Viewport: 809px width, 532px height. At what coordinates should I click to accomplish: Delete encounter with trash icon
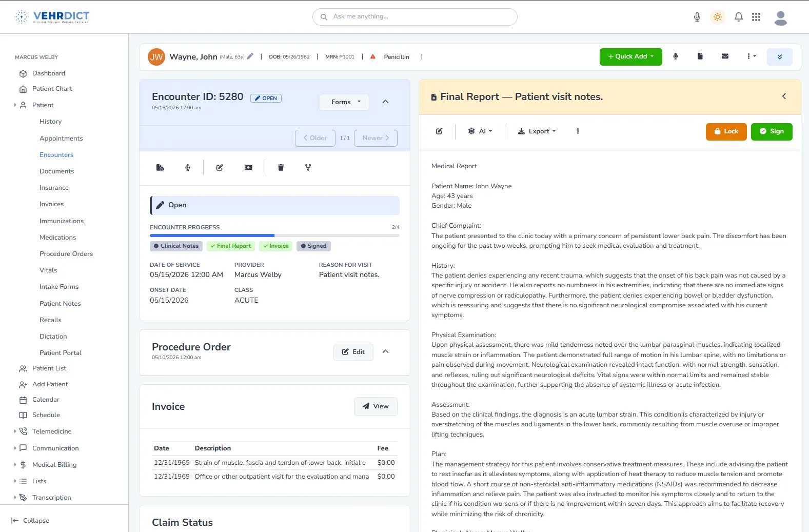tap(281, 167)
